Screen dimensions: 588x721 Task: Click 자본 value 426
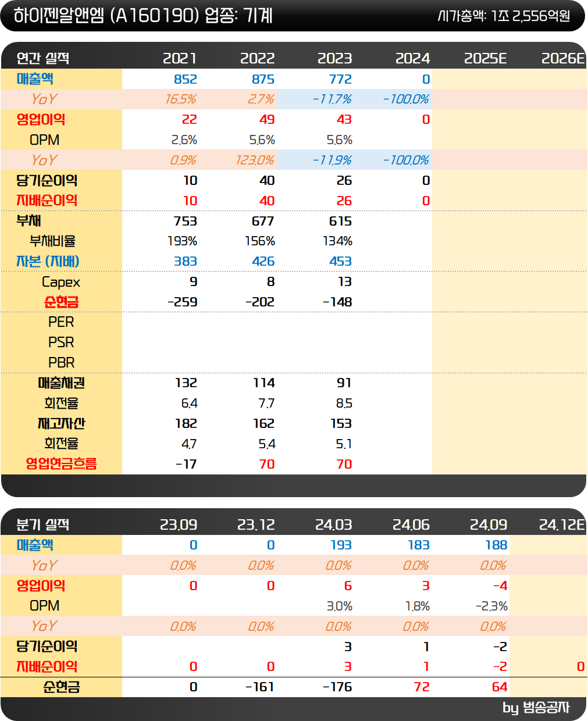(263, 262)
